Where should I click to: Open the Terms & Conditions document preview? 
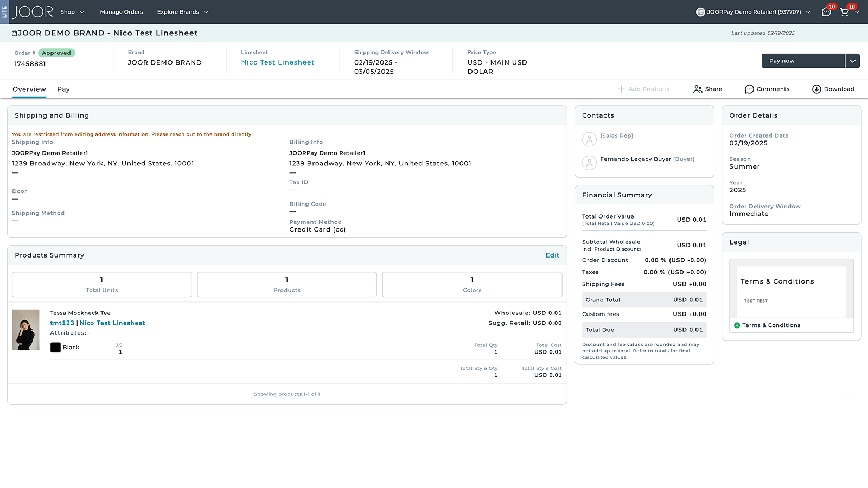pos(792,288)
